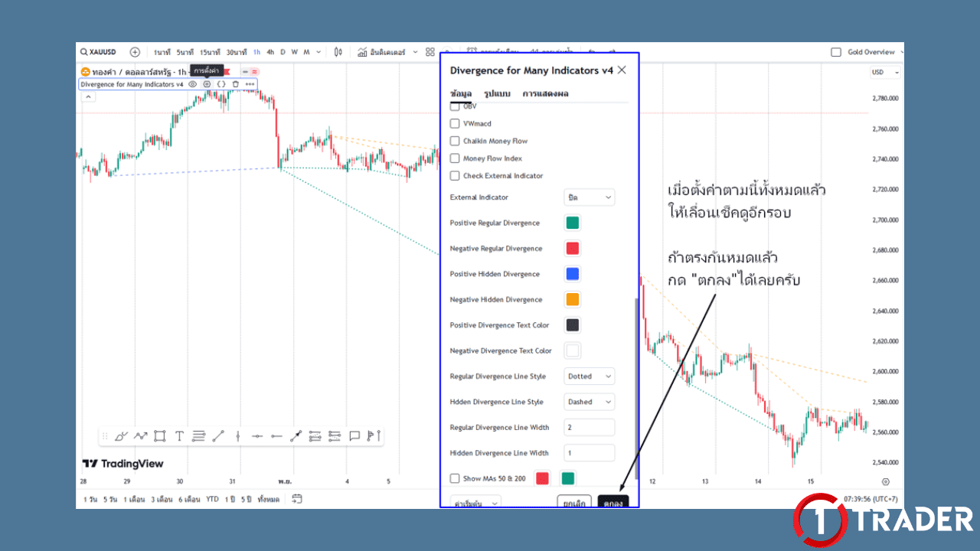
Task: Select the comment callout tool
Action: [x=354, y=436]
